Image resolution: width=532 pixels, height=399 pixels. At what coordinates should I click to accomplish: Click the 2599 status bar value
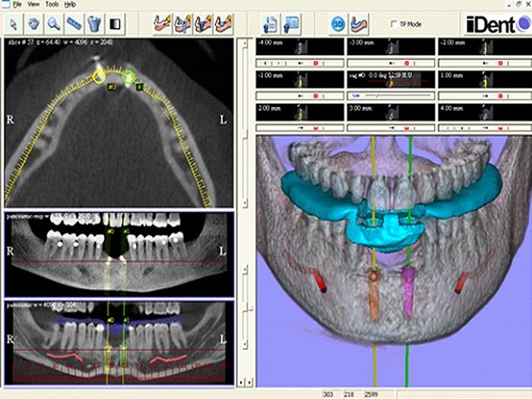371,394
